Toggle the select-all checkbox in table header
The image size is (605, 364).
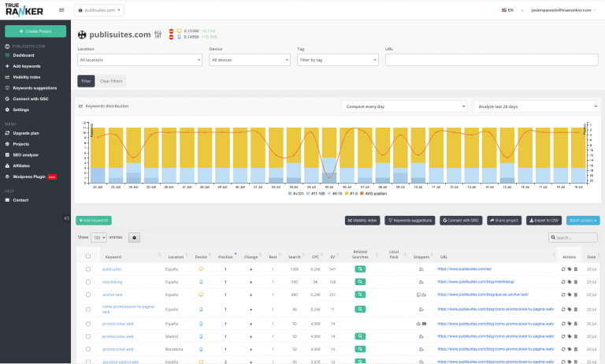(88, 257)
